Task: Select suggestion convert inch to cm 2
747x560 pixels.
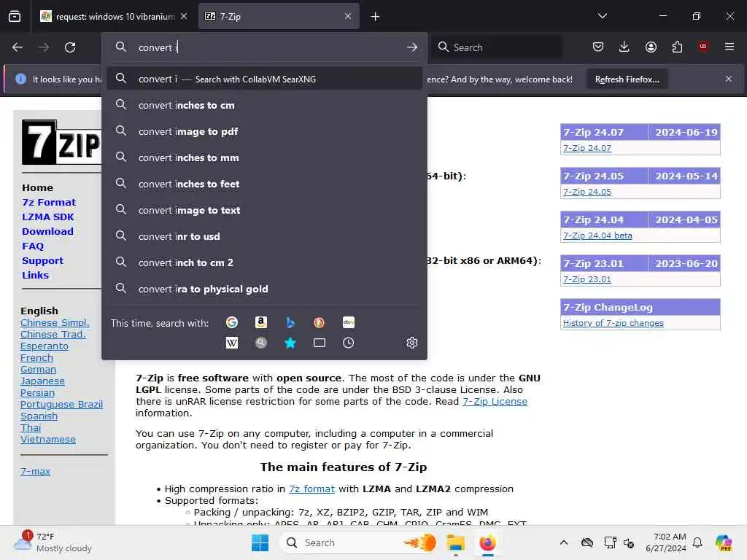Action: pyautogui.click(x=264, y=262)
